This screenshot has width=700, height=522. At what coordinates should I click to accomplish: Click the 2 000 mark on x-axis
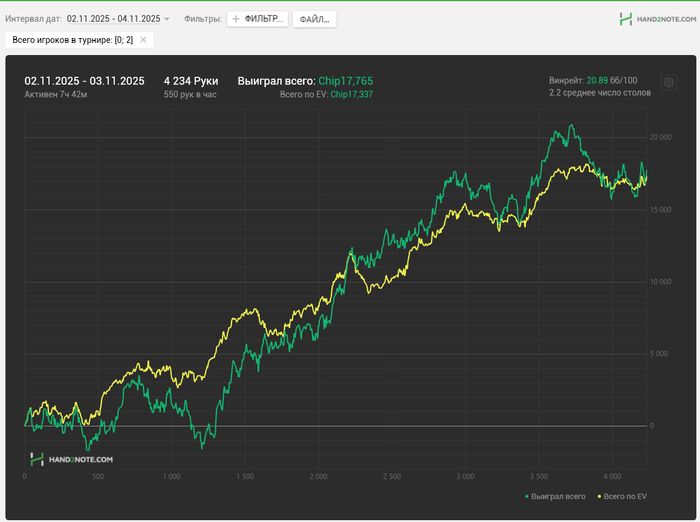click(x=318, y=476)
